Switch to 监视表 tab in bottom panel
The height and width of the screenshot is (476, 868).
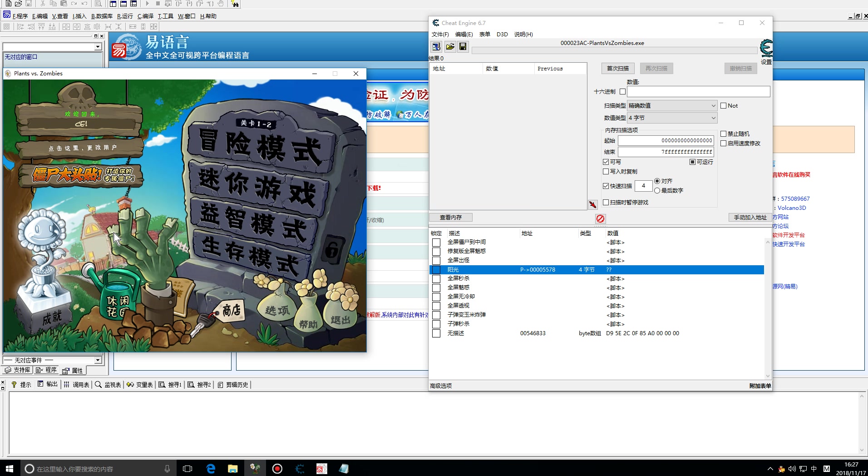tap(108, 385)
